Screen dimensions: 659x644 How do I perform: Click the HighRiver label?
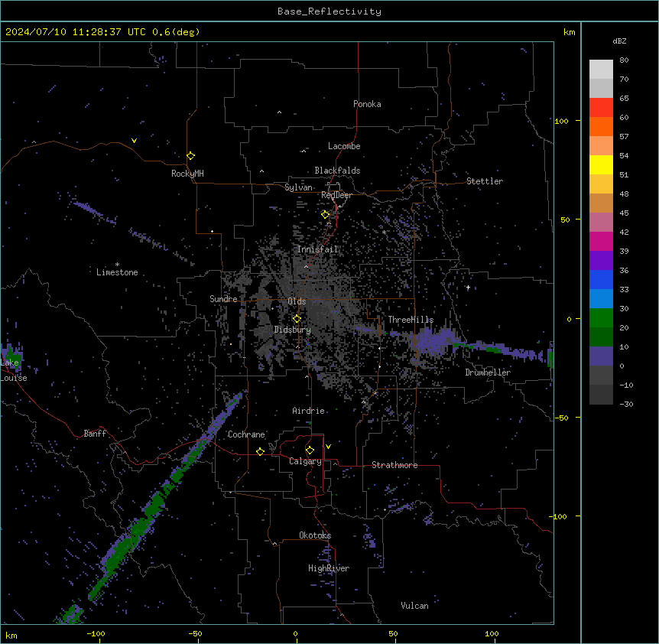[329, 568]
